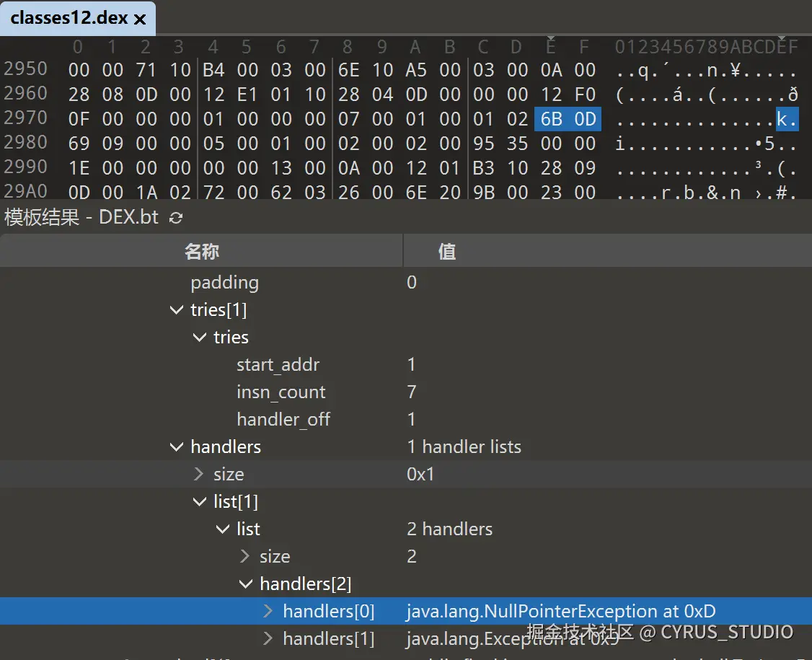This screenshot has width=812, height=660.
Task: Click the highlighted hex byte 6B
Action: [551, 119]
